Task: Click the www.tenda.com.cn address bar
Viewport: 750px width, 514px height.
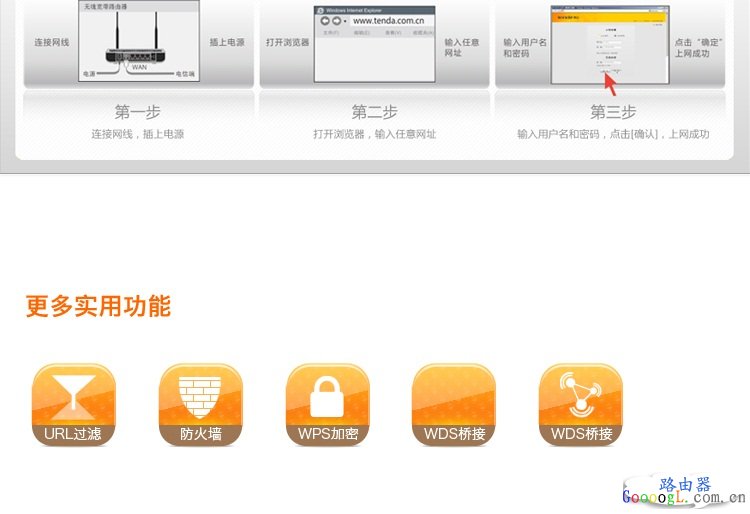Action: point(391,20)
